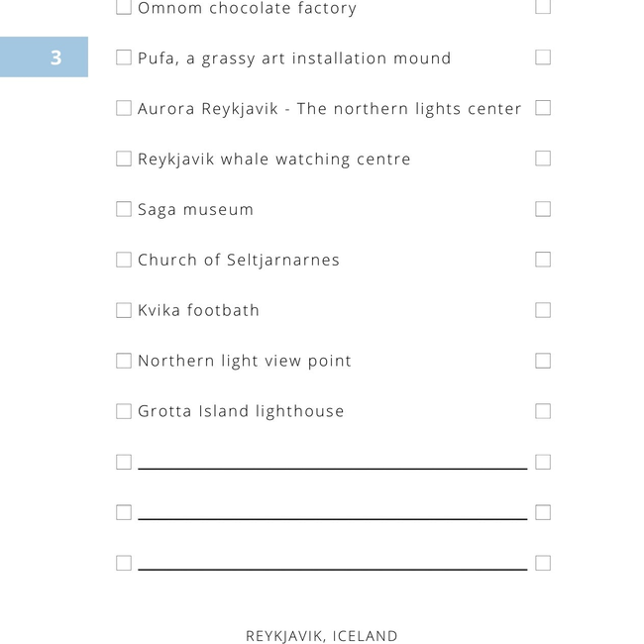Mark left checkbox for Reykjavik whale watching centre
The image size is (644, 644).
coord(124,159)
